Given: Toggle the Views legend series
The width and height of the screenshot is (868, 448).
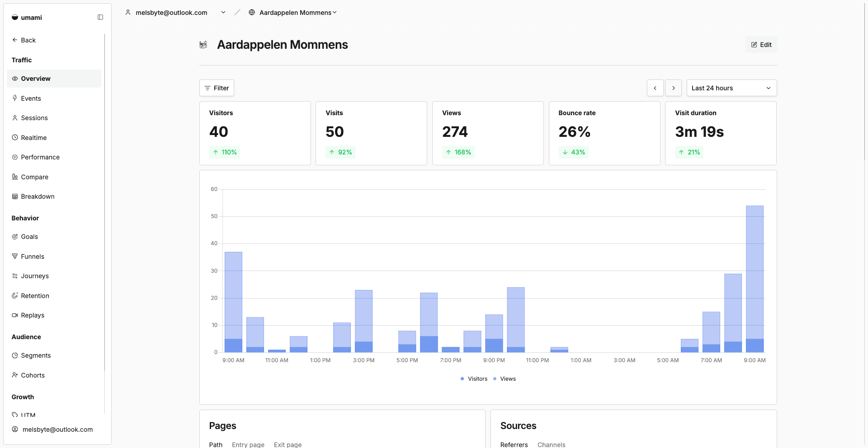Looking at the screenshot, I should tap(504, 379).
